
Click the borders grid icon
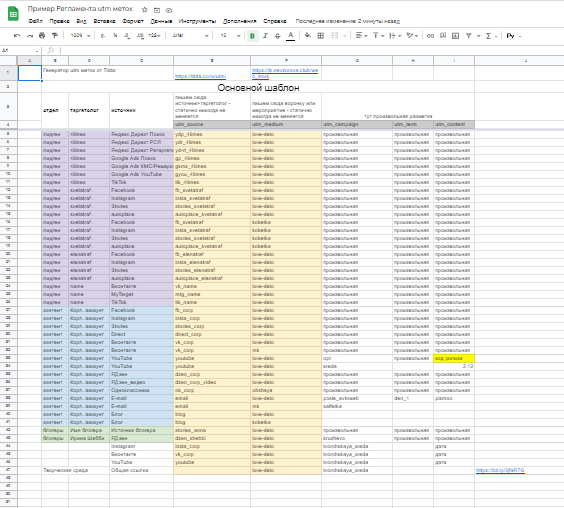click(x=320, y=36)
